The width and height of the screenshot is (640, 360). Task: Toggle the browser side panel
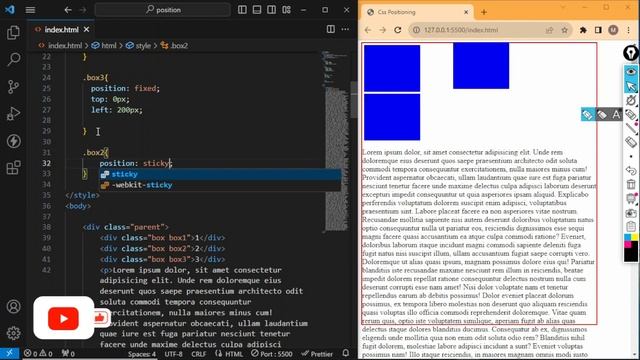coord(598,30)
